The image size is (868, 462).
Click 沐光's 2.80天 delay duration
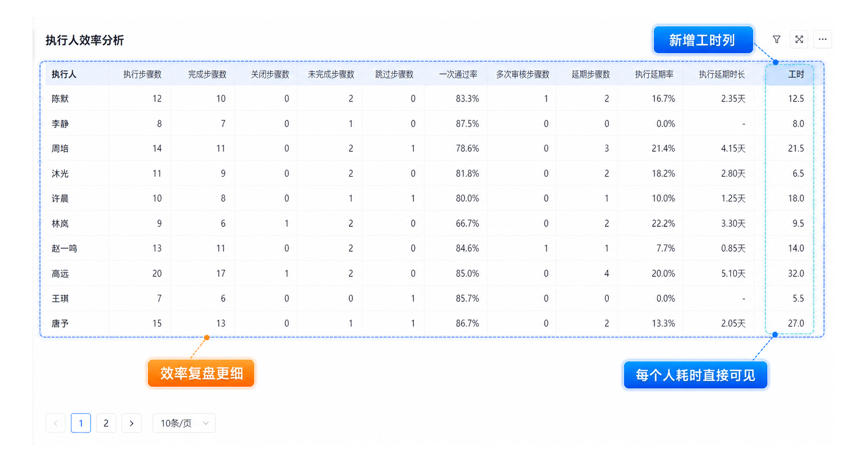734,174
